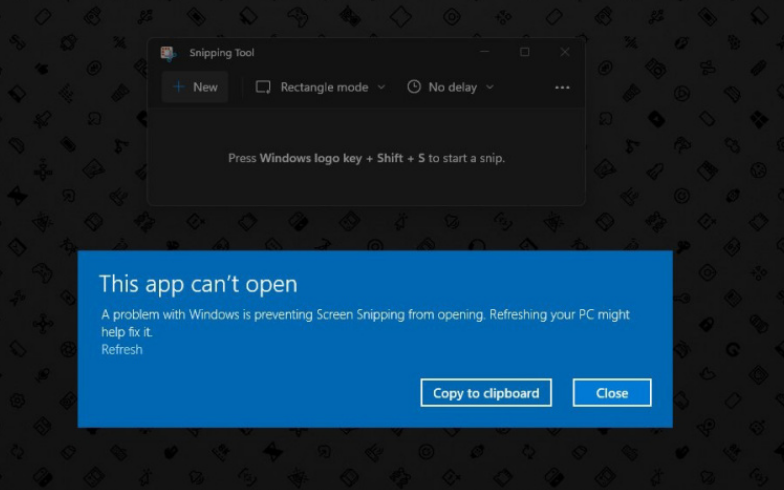Dismiss the error dialog with Close
Image resolution: width=784 pixels, height=490 pixels.
(612, 392)
